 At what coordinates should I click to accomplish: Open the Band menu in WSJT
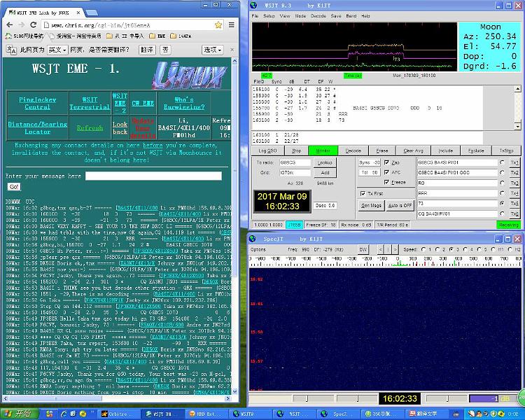[x=351, y=15]
